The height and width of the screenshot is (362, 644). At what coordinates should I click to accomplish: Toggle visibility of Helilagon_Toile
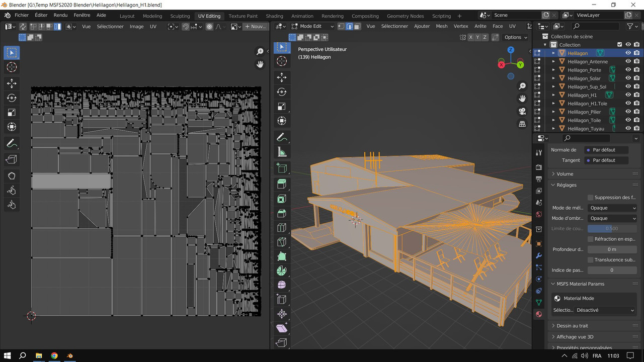[x=628, y=120]
